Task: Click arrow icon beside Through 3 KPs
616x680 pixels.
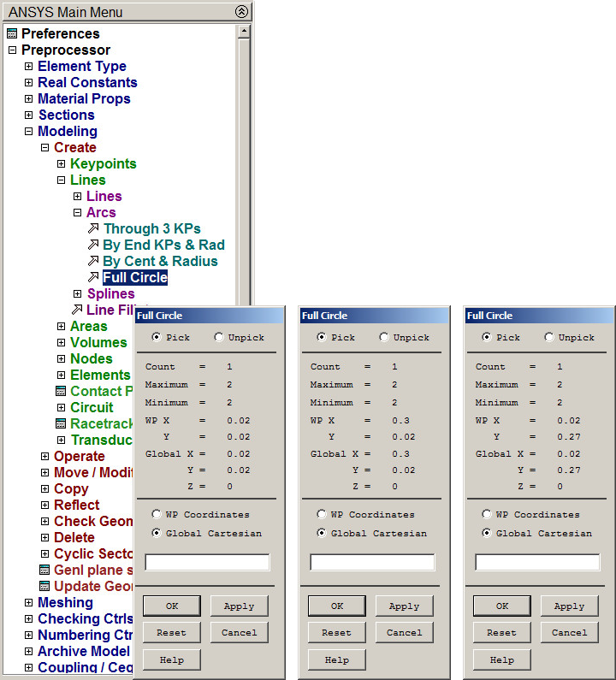Action: click(93, 228)
